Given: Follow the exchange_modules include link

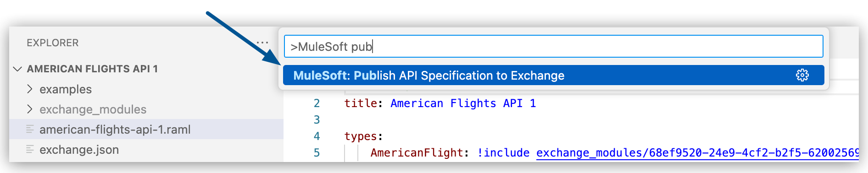Looking at the screenshot, I should [x=697, y=153].
